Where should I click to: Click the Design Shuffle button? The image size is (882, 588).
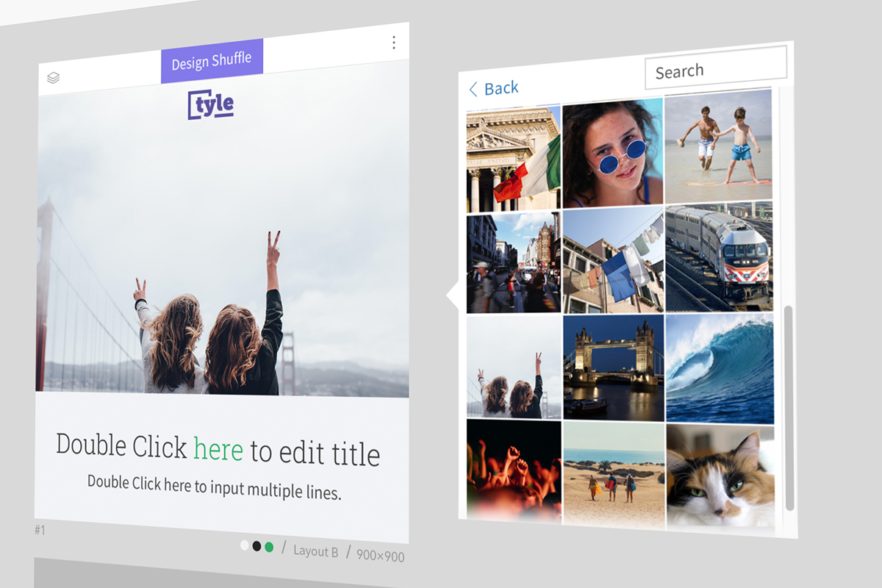tap(212, 62)
